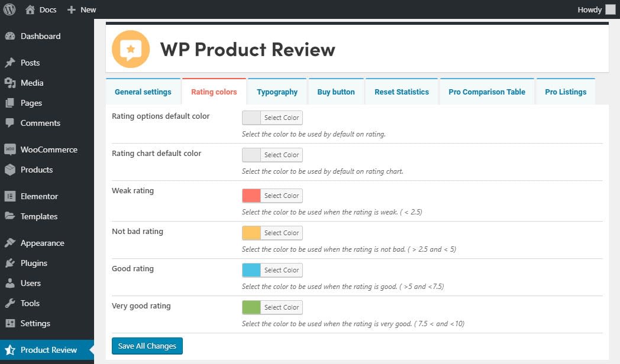
Task: Click the Product Review star icon
Action: coord(10,350)
